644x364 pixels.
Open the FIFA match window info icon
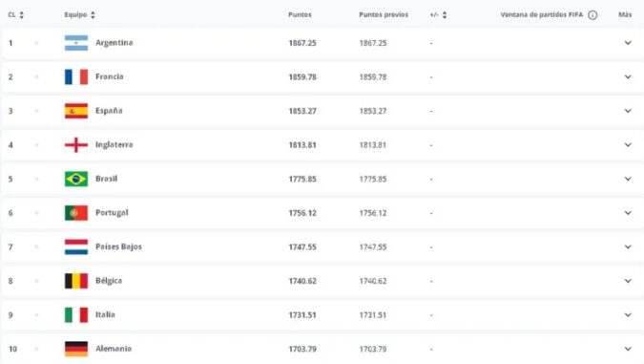[x=592, y=15]
